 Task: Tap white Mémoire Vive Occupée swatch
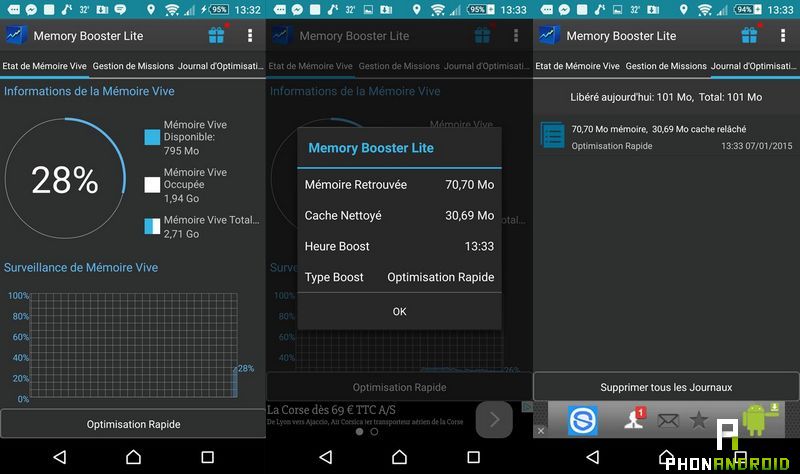click(152, 185)
